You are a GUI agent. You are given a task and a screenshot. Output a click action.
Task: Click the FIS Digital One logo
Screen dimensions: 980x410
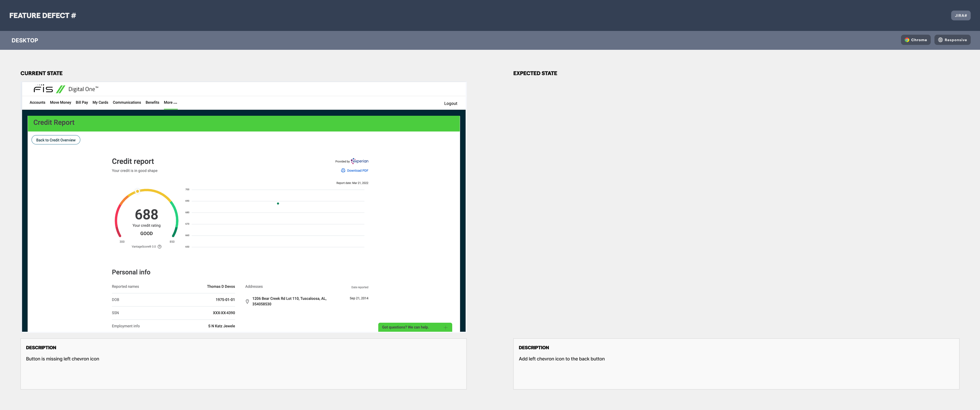pyautogui.click(x=66, y=89)
